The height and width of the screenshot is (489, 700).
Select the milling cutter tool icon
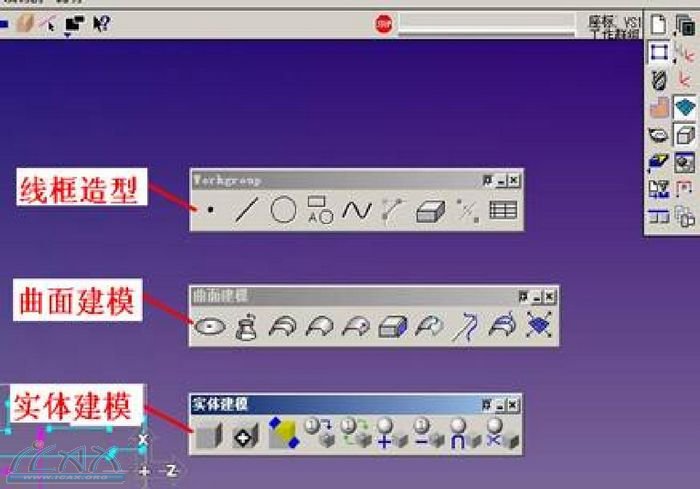659,81
